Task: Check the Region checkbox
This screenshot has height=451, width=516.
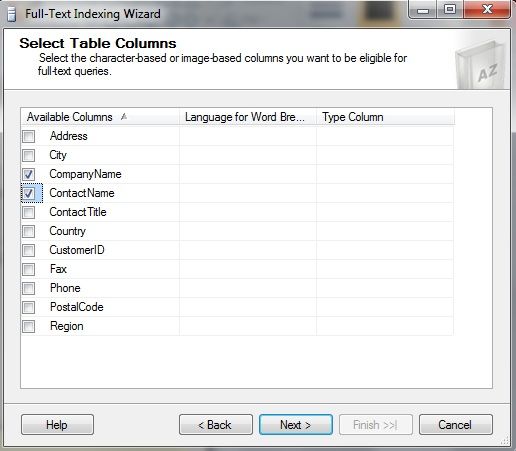Action: point(29,326)
